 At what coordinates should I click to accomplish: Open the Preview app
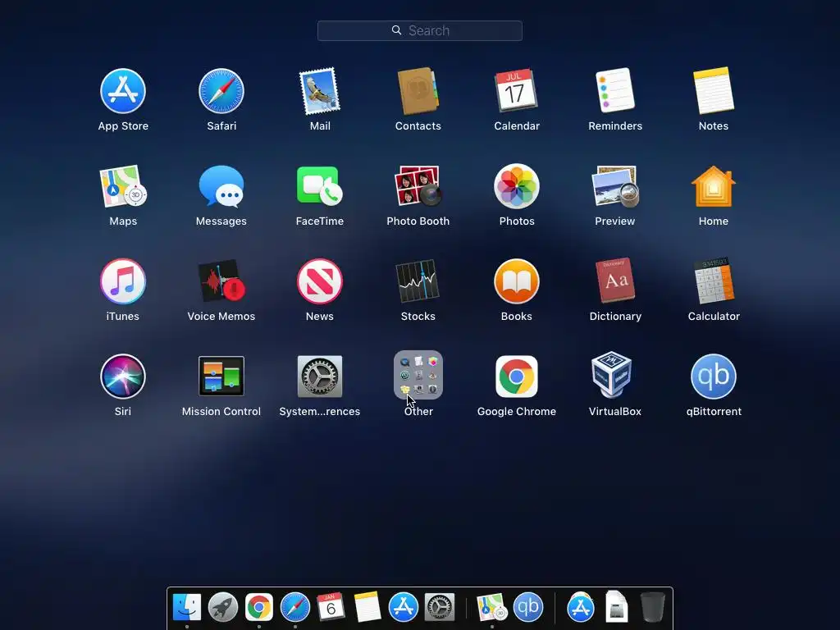[615, 186]
